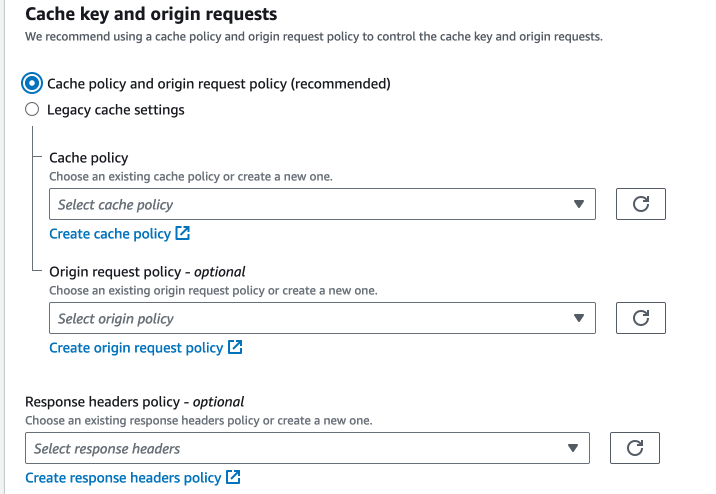Screen dimensions: 716x494
Task: Refresh the response headers policy list
Action: tap(634, 448)
